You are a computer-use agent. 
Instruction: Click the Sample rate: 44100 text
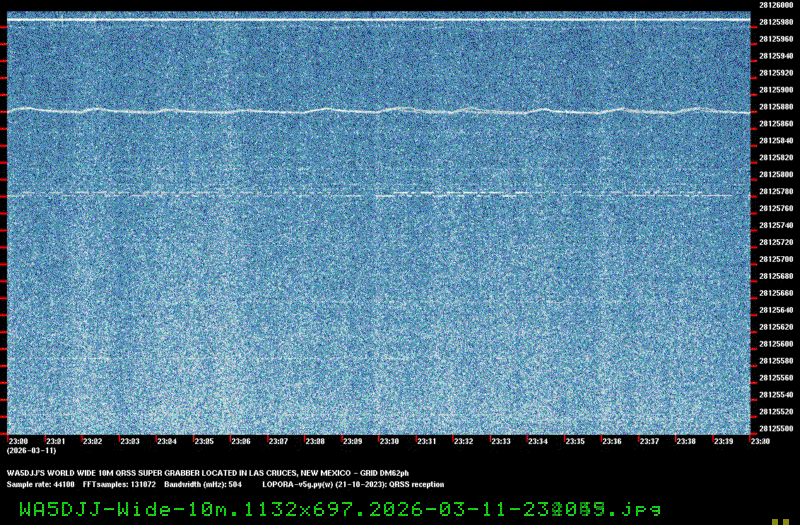[42, 484]
